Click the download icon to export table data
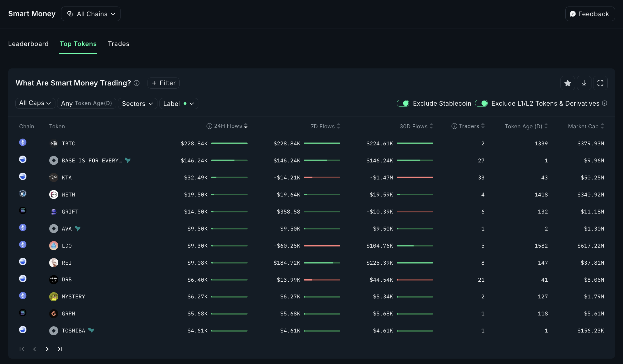Viewport: 623px width, 364px height. (x=584, y=83)
